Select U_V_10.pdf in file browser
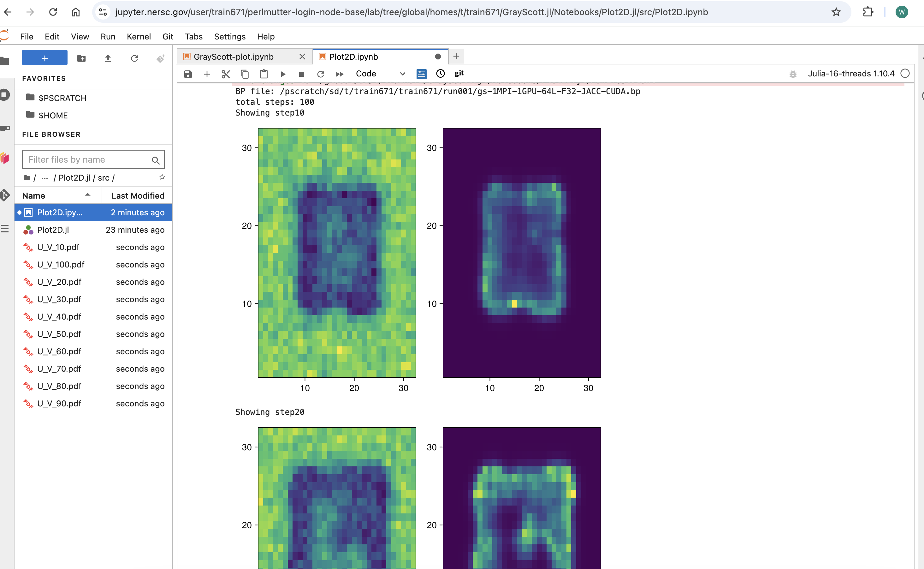 (x=93, y=247)
